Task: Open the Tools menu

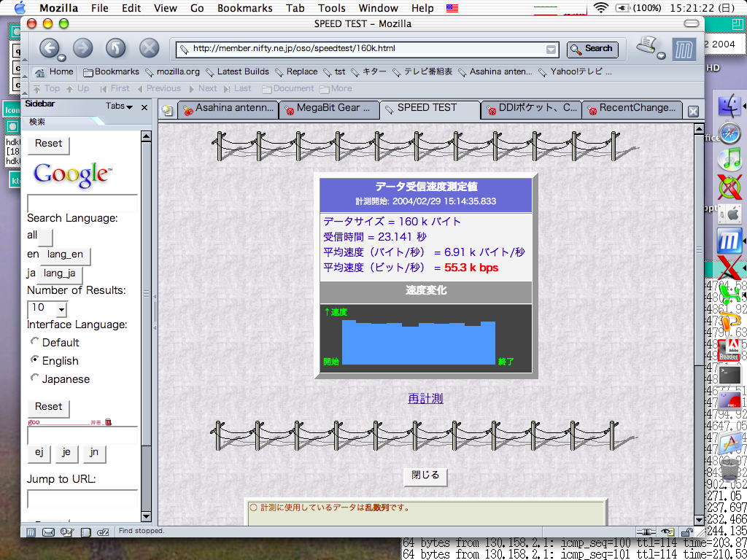Action: (x=332, y=8)
